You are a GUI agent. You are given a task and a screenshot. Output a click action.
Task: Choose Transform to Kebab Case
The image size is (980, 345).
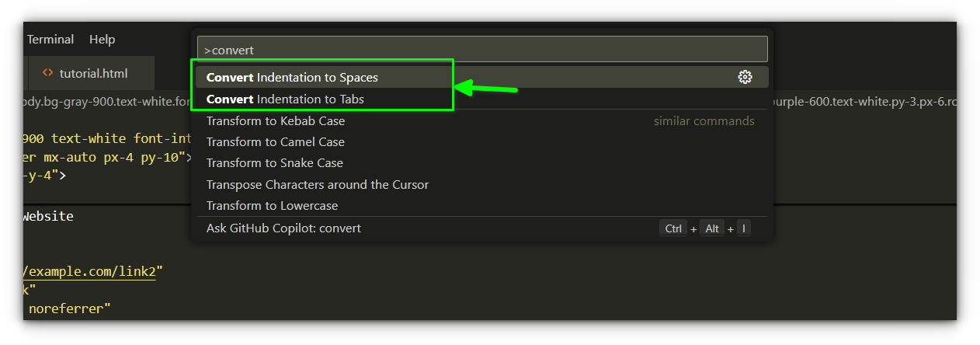275,120
